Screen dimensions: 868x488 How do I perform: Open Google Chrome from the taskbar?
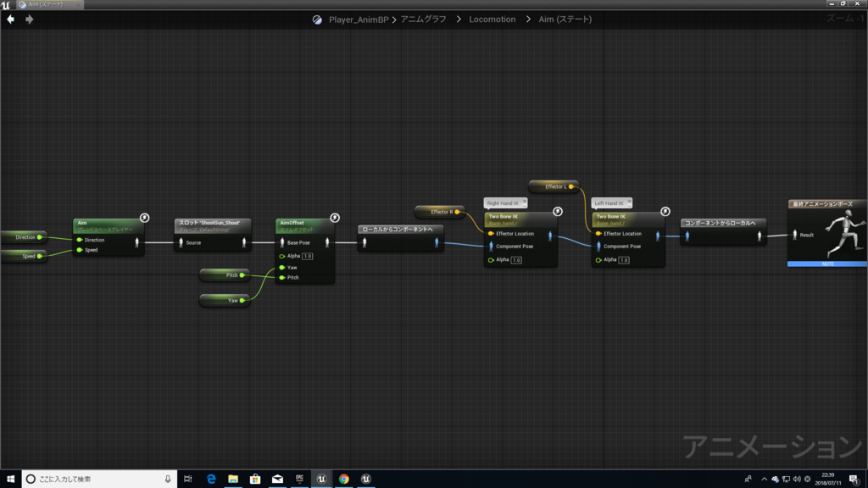tap(344, 480)
